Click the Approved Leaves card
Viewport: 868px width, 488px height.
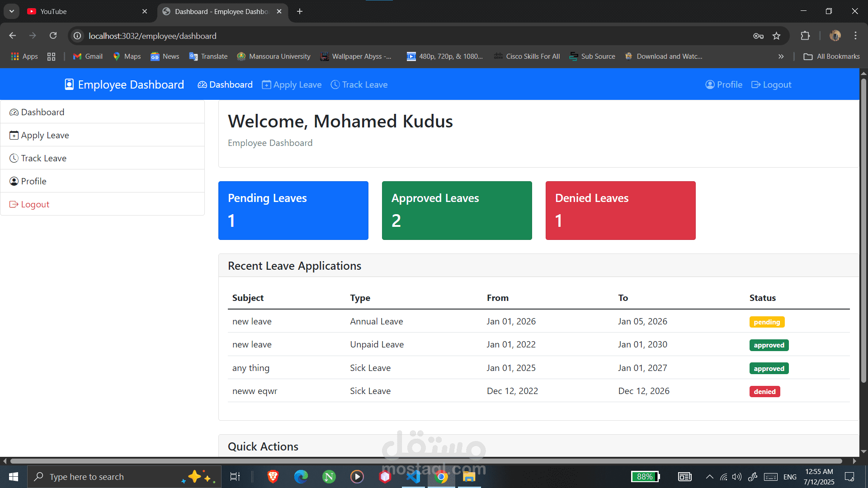pos(457,211)
